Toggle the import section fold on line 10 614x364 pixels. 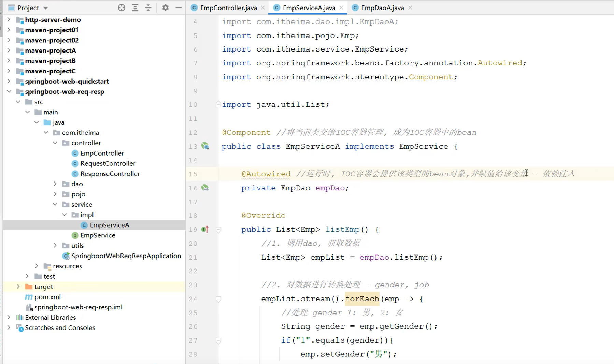pyautogui.click(x=218, y=104)
